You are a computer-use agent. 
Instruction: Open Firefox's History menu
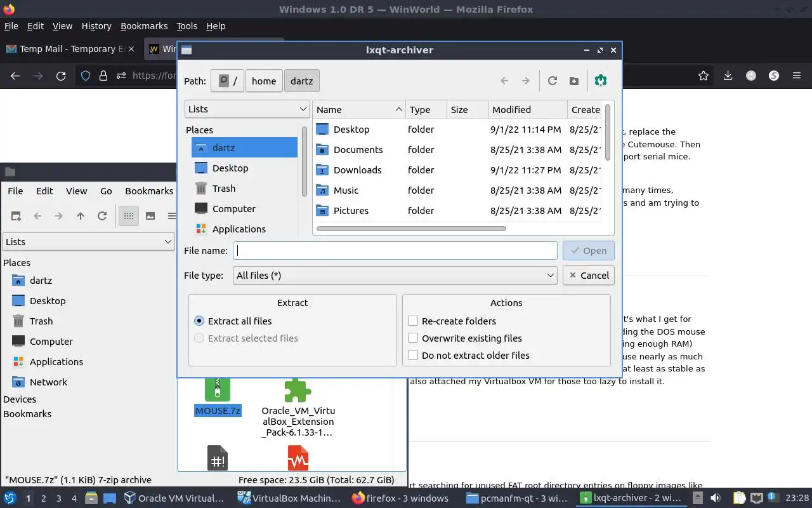tap(96, 26)
